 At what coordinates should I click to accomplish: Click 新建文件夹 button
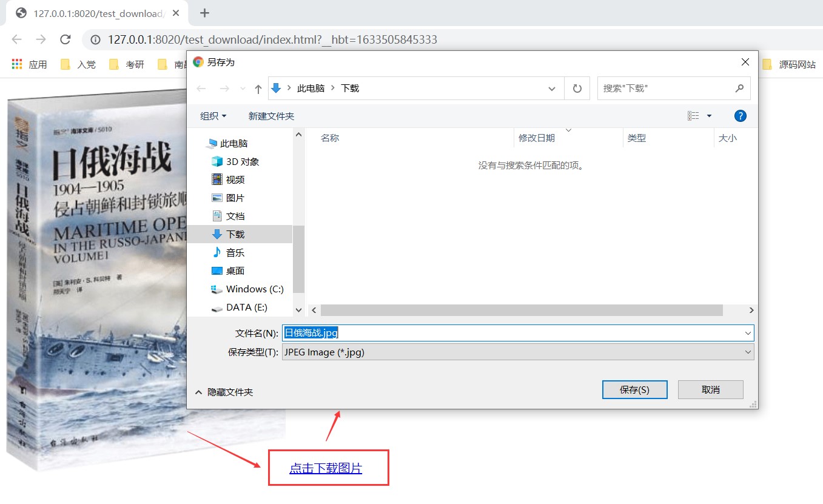(271, 116)
